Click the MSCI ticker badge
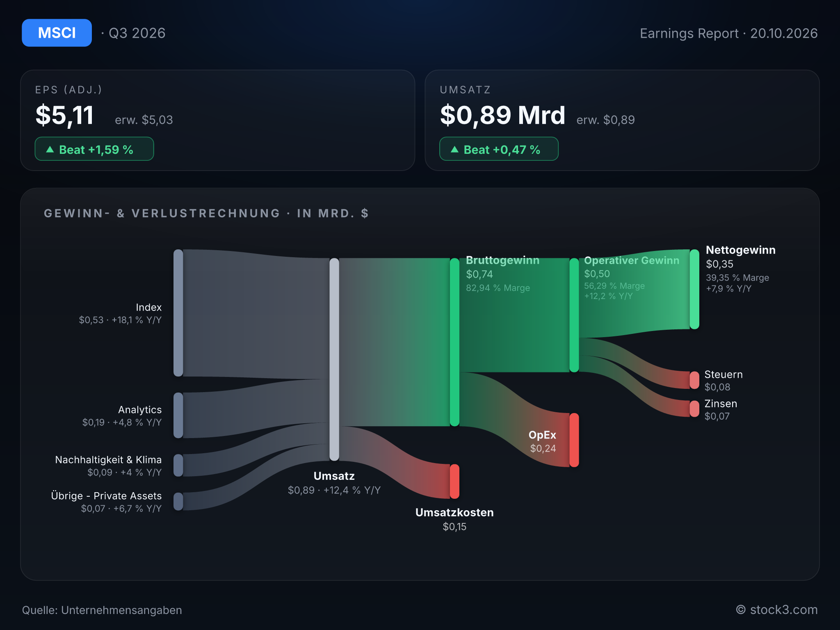 57,33
